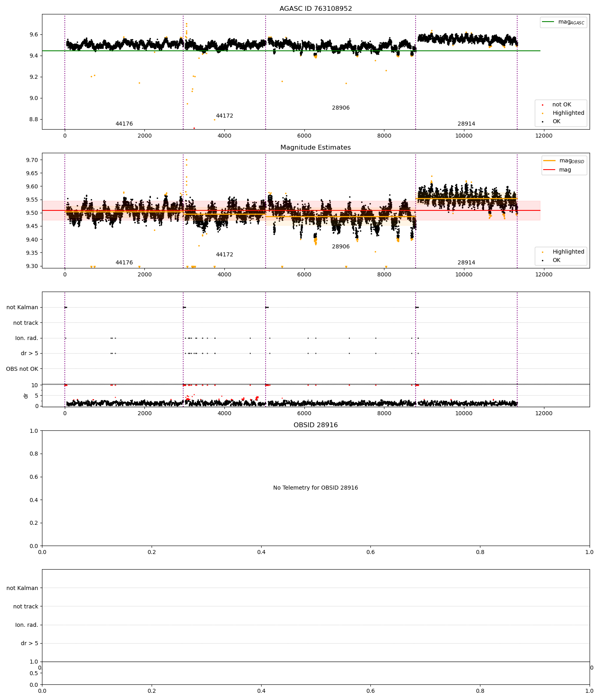Click 'Highlighted' in the AGASC ID plot legend
This screenshot has width=600, height=700.
click(x=568, y=113)
